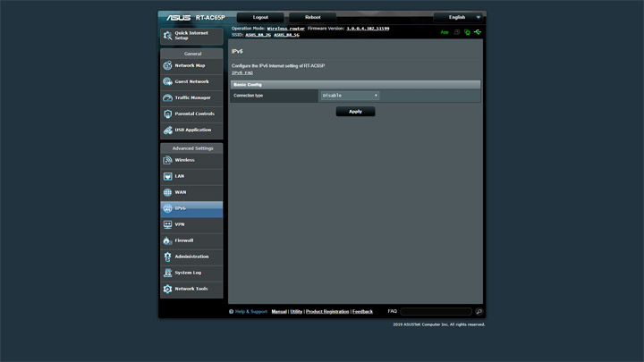The height and width of the screenshot is (362, 644).
Task: Click the Network Map globe icon
Action: [167, 65]
